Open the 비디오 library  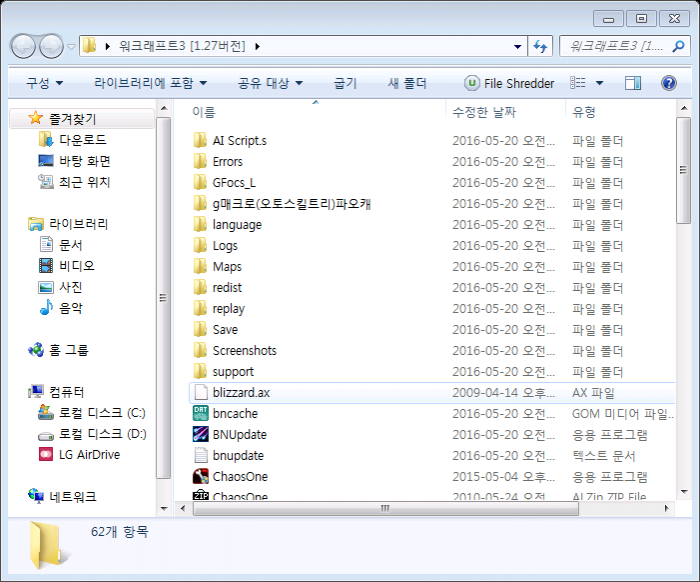pyautogui.click(x=67, y=266)
